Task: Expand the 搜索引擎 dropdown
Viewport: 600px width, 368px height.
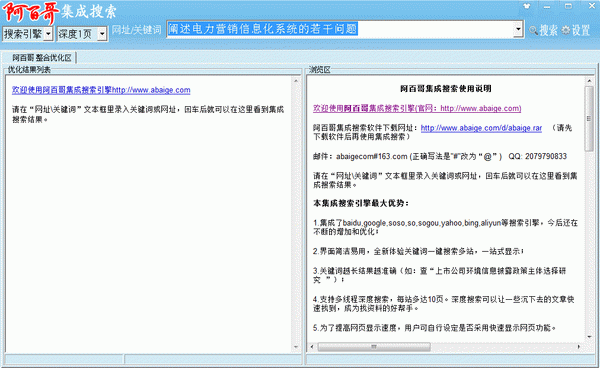Action: point(48,34)
